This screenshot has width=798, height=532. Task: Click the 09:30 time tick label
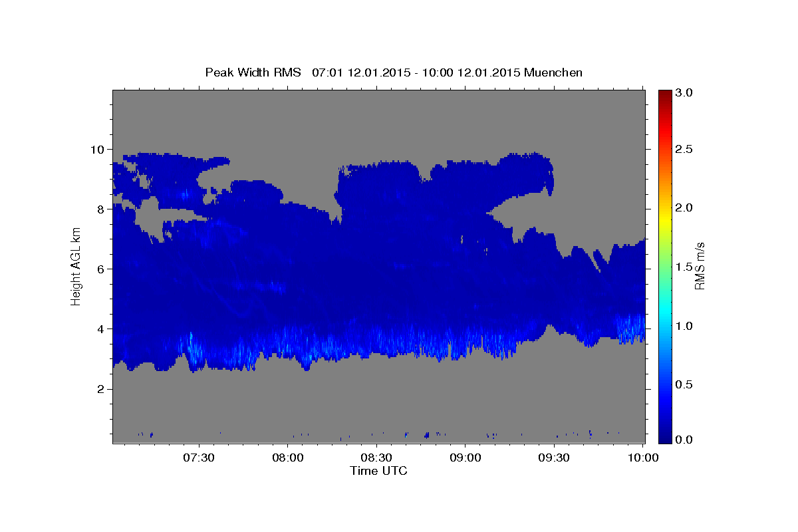click(x=555, y=458)
